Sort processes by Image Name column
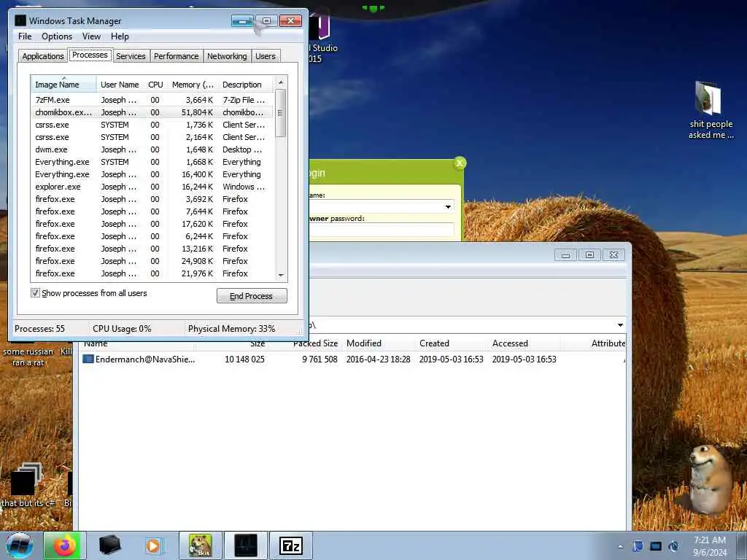Image resolution: width=747 pixels, height=560 pixels. coord(64,85)
